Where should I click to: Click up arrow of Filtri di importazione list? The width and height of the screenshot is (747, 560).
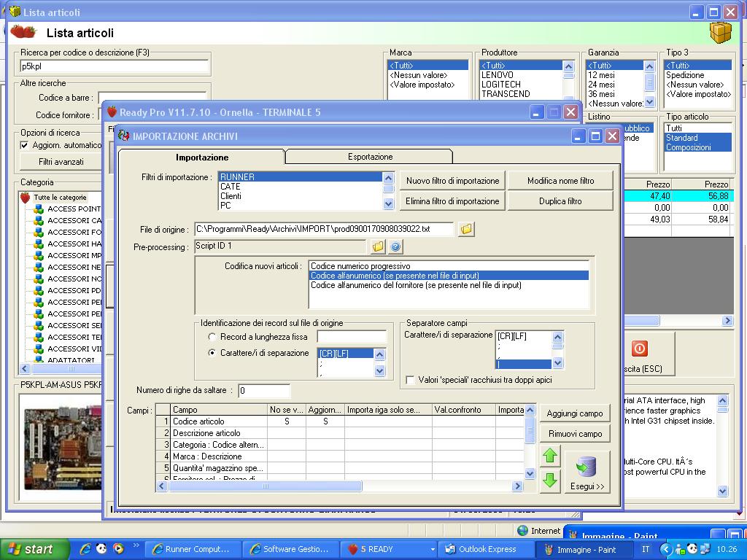click(389, 178)
